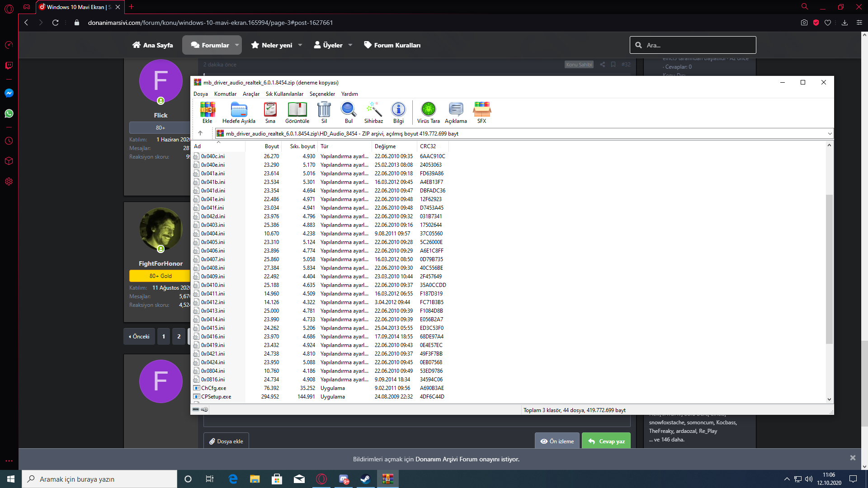Go up one folder level in WinRAR
Image resolution: width=868 pixels, height=488 pixels.
click(x=200, y=133)
